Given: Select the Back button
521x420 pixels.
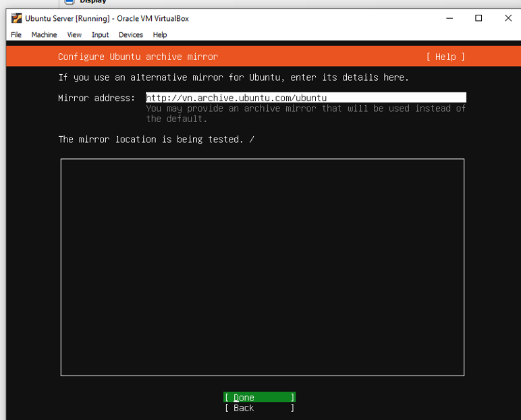Looking at the screenshot, I should point(259,408).
